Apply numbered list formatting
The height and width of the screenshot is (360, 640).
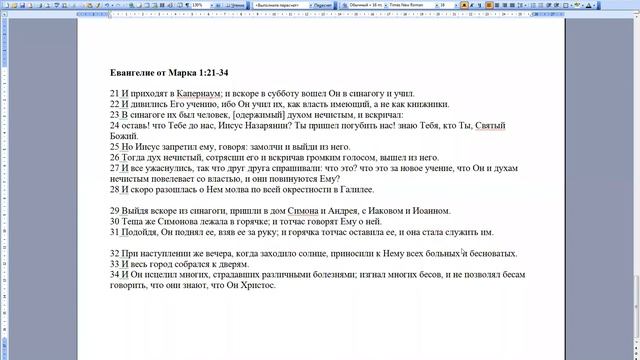pyautogui.click(x=533, y=5)
